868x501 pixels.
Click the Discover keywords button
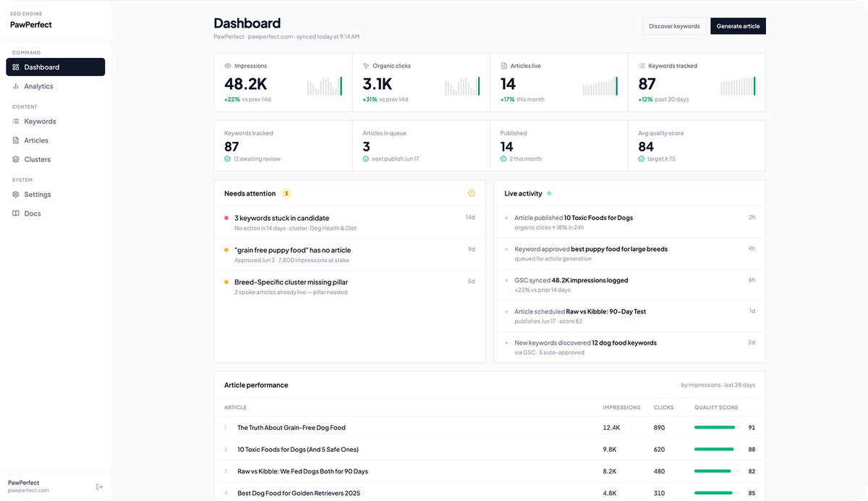point(674,26)
